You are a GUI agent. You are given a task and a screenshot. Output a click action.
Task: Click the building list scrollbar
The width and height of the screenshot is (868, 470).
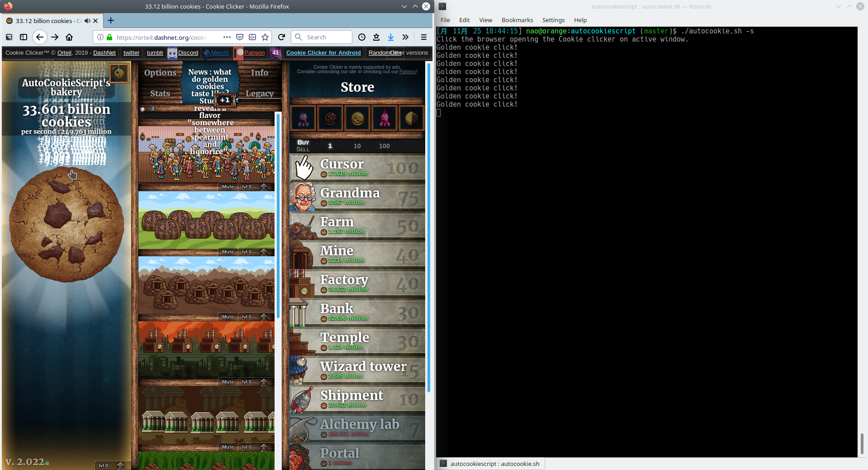[x=278, y=216]
